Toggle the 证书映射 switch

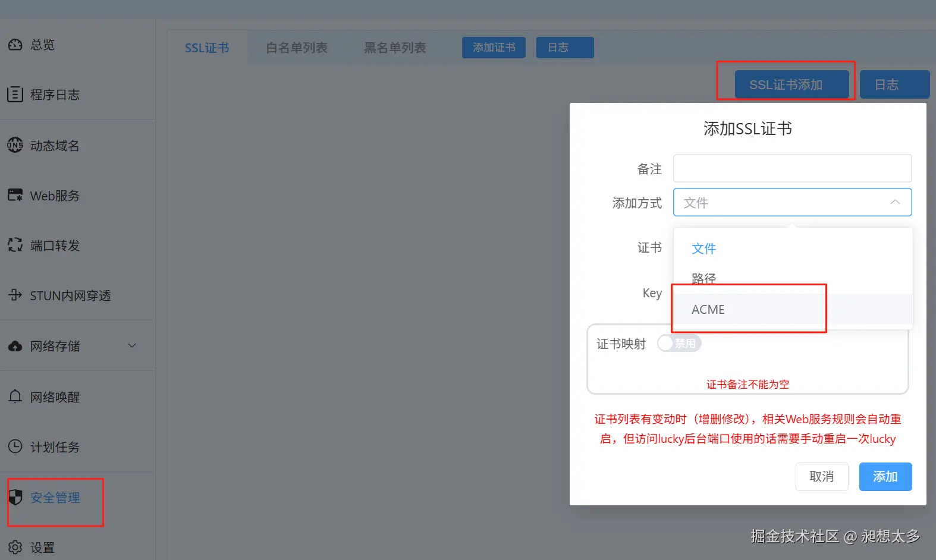679,343
